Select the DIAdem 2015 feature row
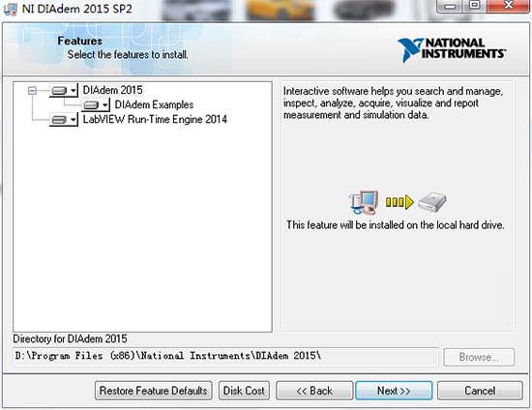This screenshot has width=532, height=410. pos(112,90)
